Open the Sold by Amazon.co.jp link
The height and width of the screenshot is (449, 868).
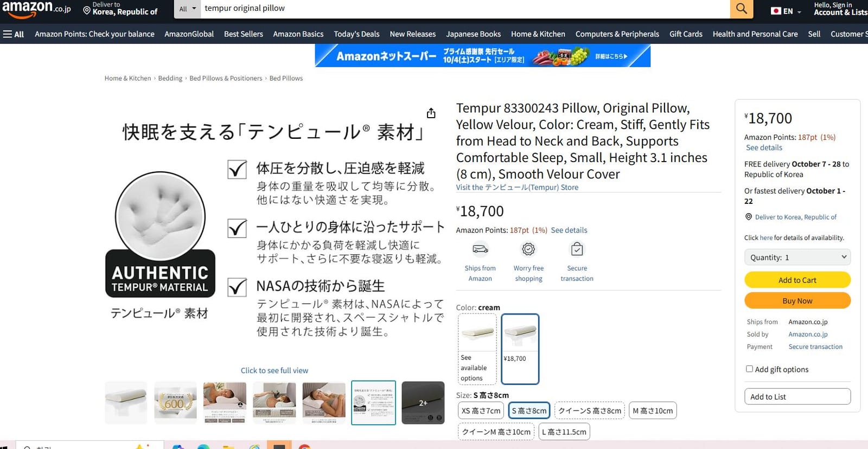pos(808,334)
